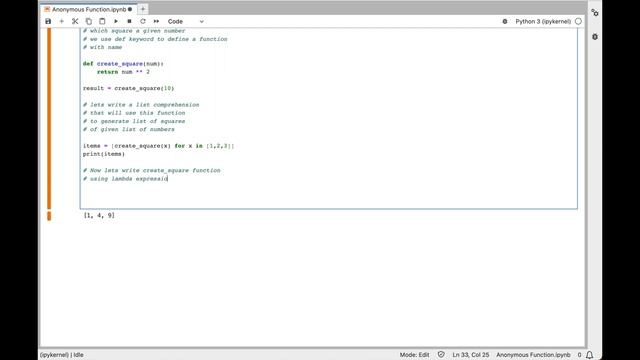Click the '# lets write a list comprehension' comment
This screenshot has width=640, height=360.
pyautogui.click(x=141, y=104)
